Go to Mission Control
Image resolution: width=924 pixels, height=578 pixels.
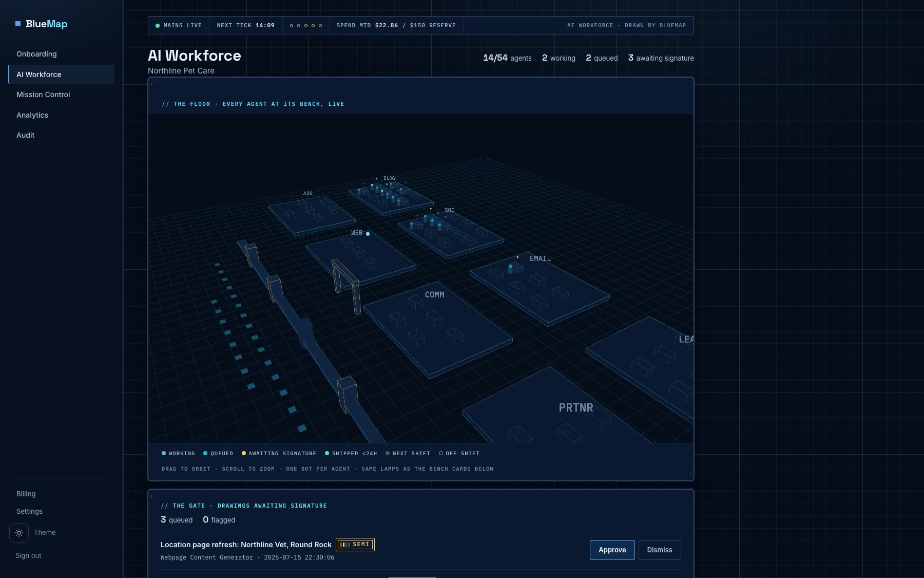[x=61, y=95]
